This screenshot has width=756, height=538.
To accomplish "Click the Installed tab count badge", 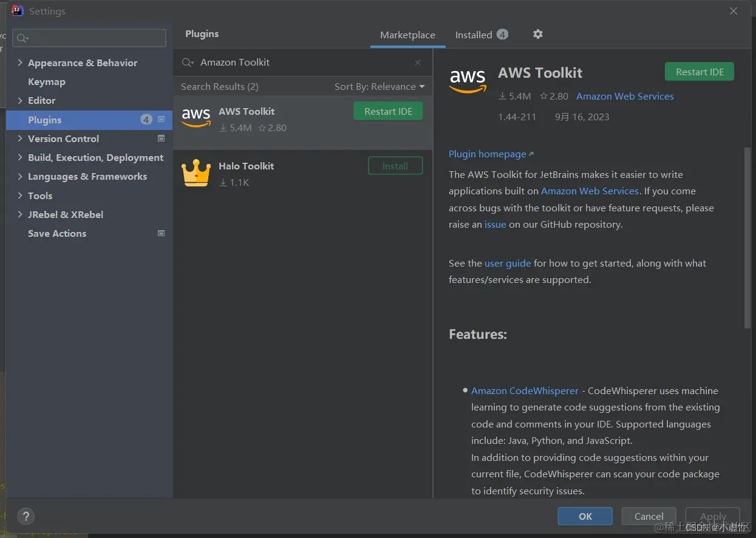I will 502,35.
